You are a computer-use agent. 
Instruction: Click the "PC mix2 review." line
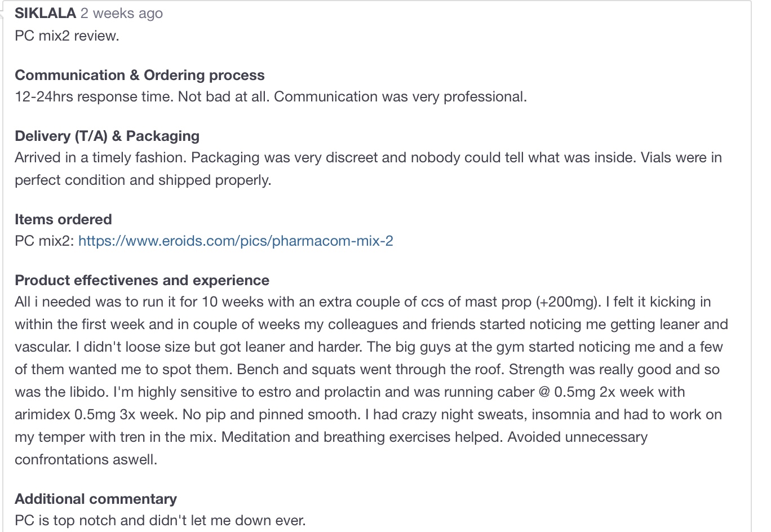pos(67,36)
